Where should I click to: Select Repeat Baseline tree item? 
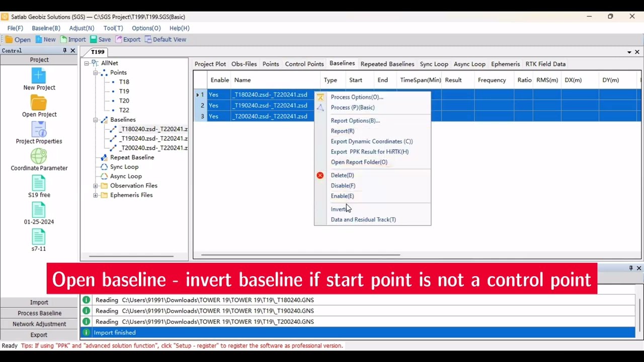click(x=132, y=157)
